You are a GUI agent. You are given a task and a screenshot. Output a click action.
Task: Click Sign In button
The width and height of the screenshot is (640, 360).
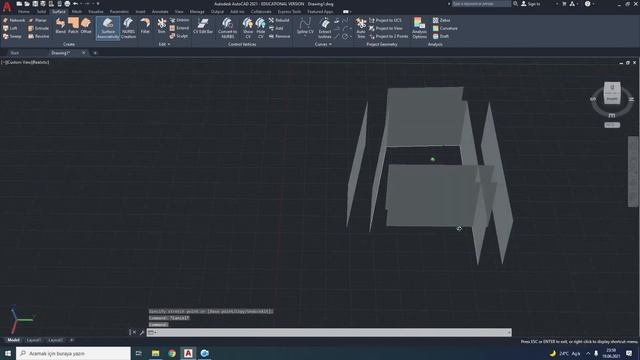click(x=530, y=4)
